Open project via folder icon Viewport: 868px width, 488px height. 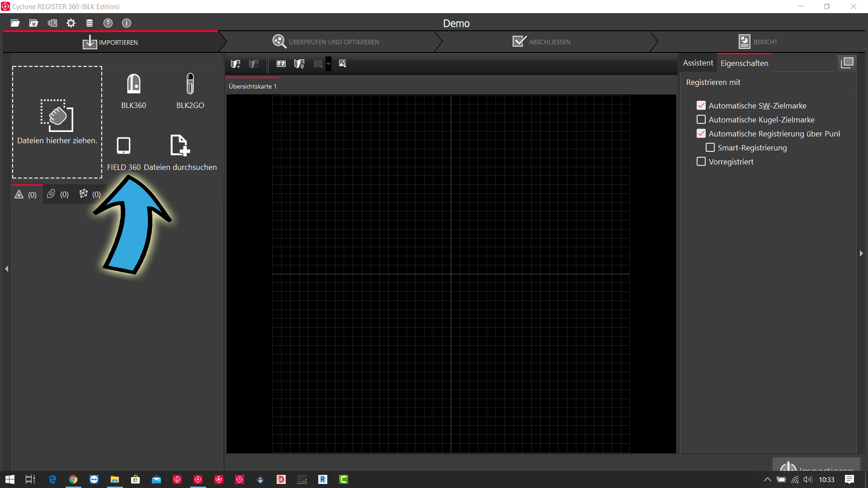coord(15,23)
